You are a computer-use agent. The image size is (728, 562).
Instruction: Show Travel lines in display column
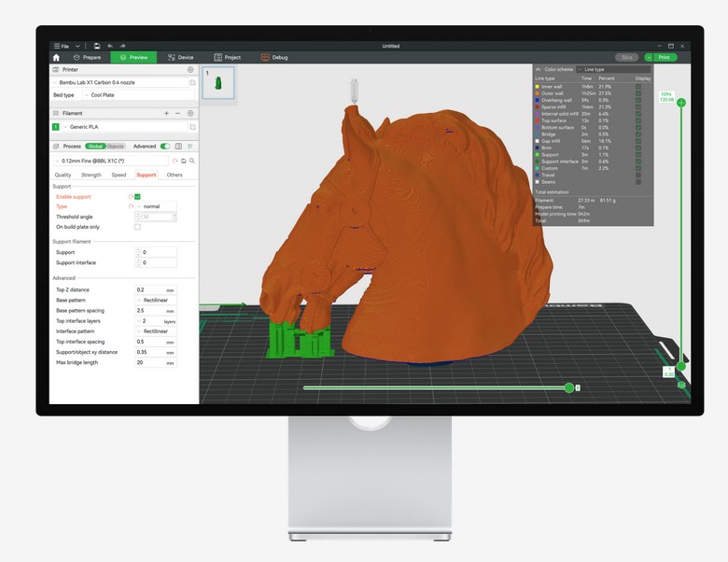638,175
